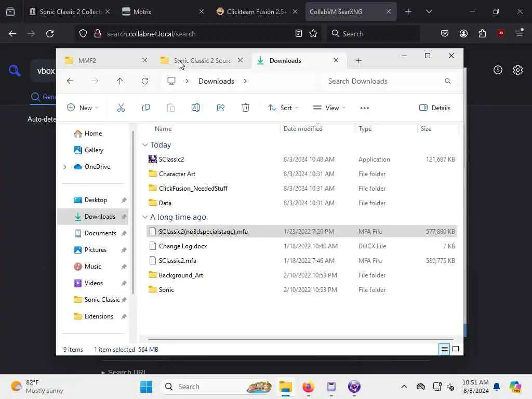532x399 pixels.
Task: Click the Delete trash can icon
Action: click(x=246, y=108)
